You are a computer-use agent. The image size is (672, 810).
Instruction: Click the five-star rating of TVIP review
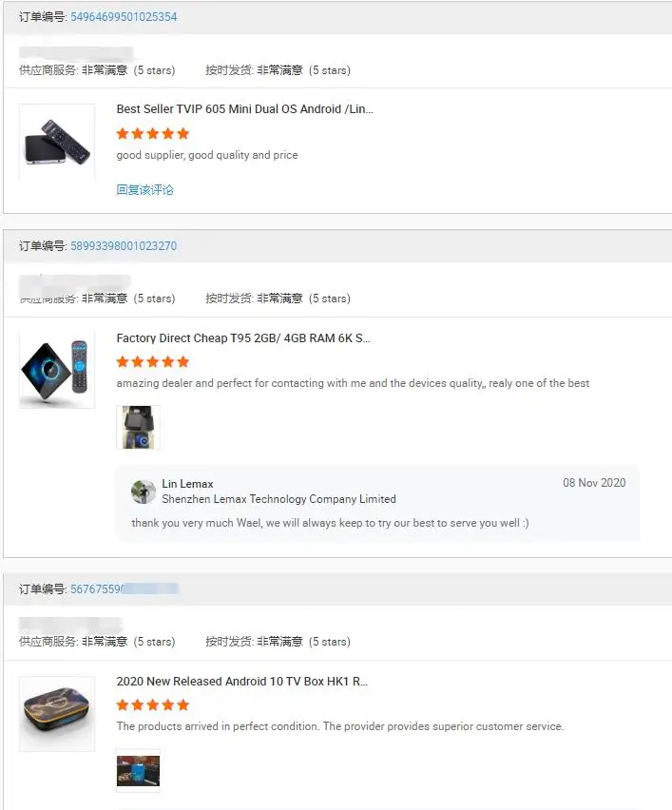coord(153,134)
